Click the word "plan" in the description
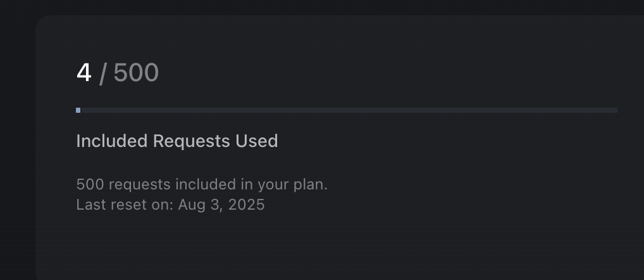The height and width of the screenshot is (280, 644). [x=309, y=185]
